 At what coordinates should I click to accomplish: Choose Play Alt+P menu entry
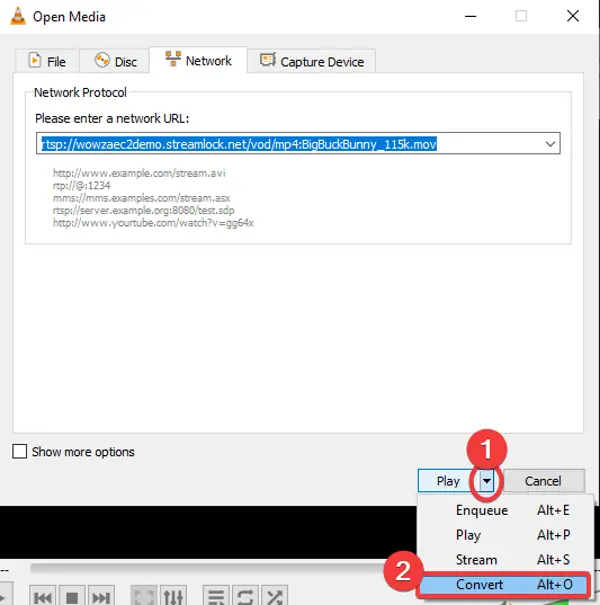click(505, 535)
